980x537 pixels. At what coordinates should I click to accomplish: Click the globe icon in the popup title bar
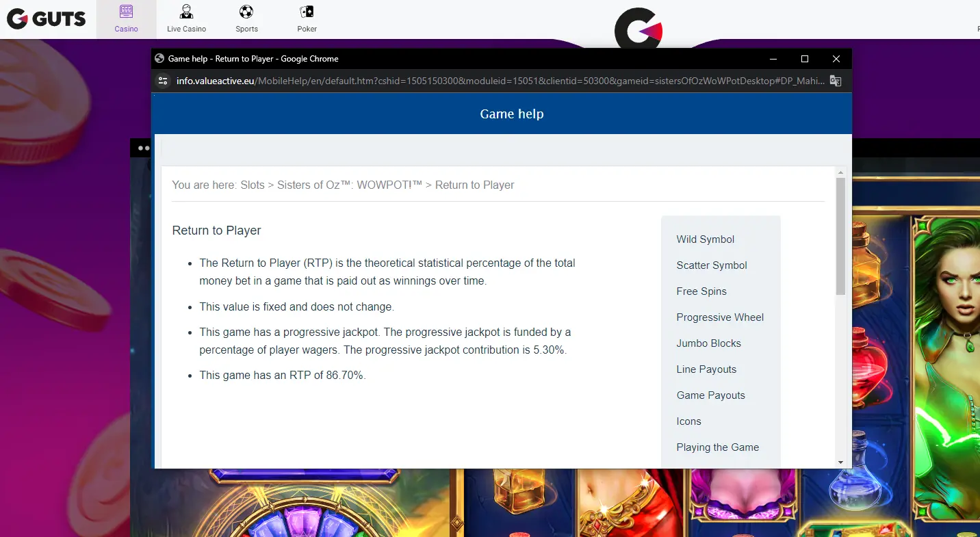[159, 59]
